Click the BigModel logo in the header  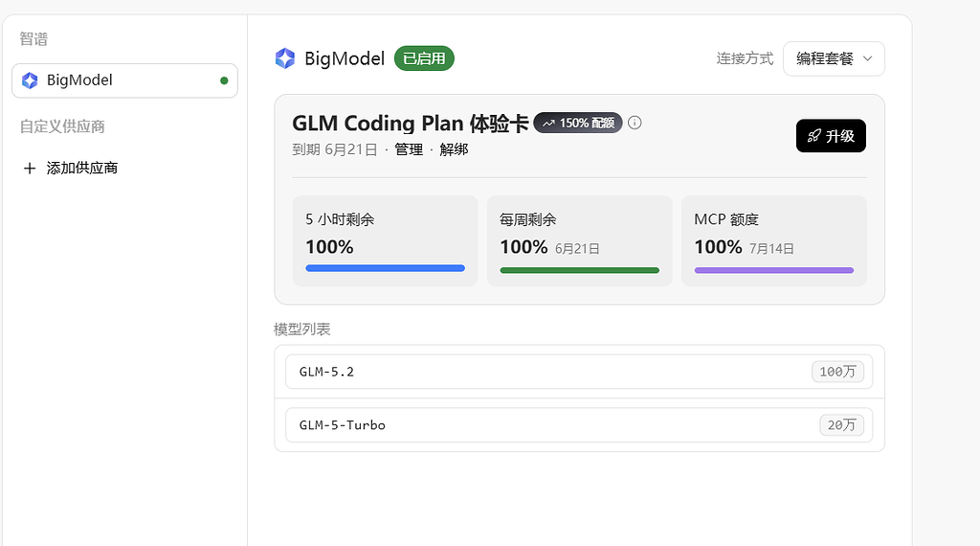point(285,58)
